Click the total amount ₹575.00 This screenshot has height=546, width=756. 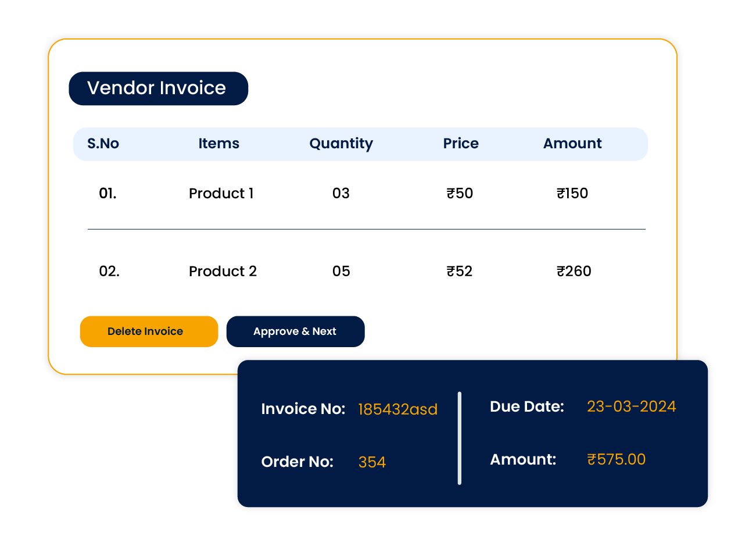tap(617, 459)
